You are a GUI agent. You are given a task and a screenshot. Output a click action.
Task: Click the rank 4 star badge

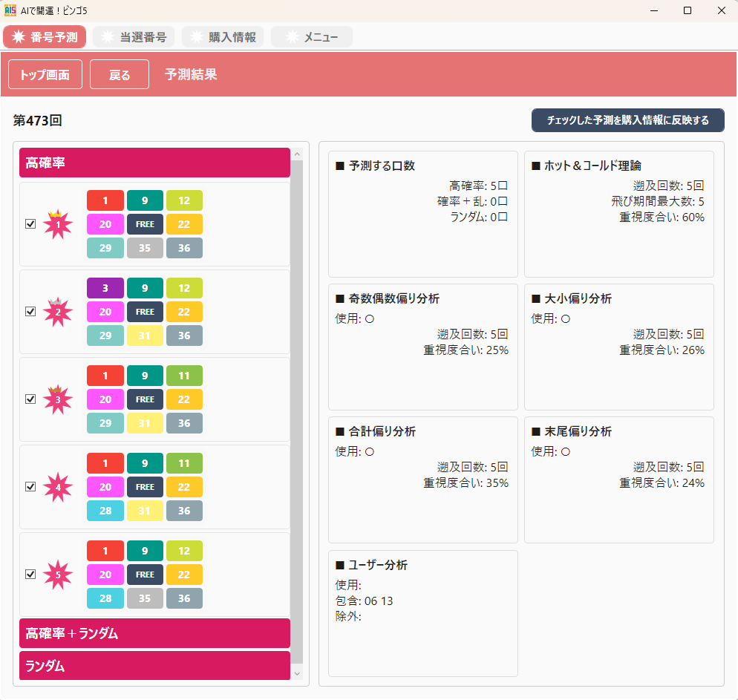tap(58, 486)
